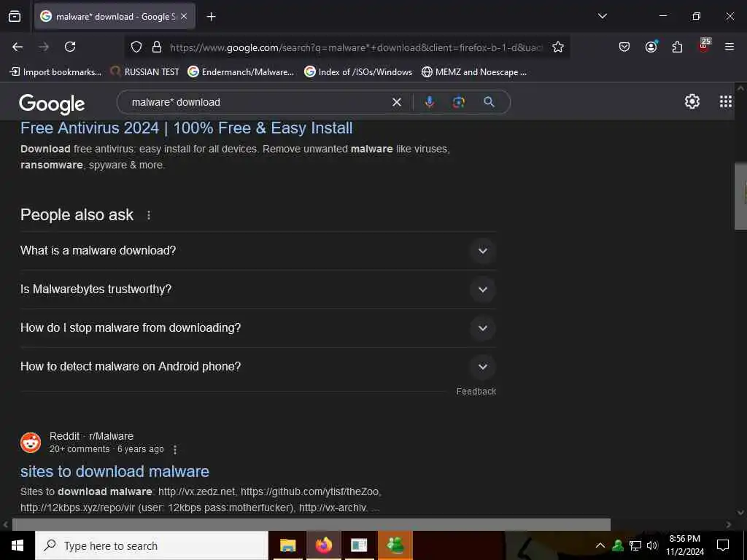747x560 pixels.
Task: Open tracking protection shield icon
Action: coord(136,47)
